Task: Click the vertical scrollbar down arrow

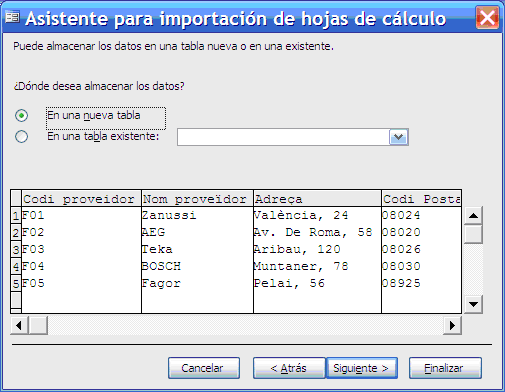Action: [x=473, y=304]
